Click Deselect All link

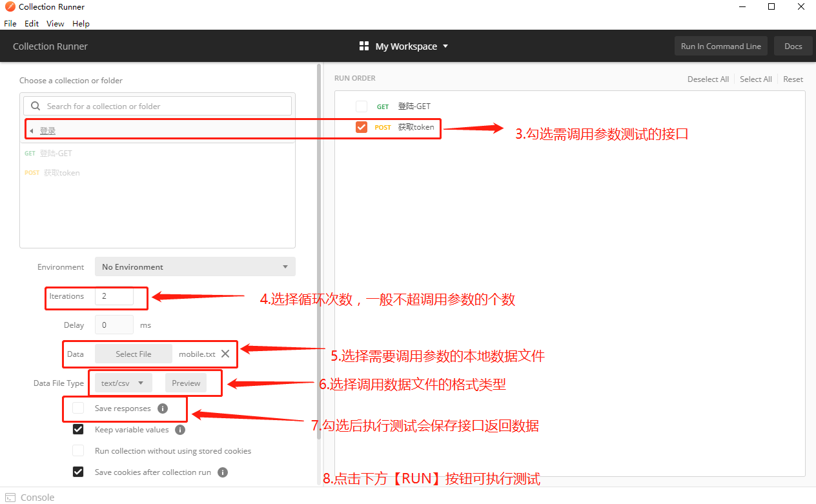[708, 79]
